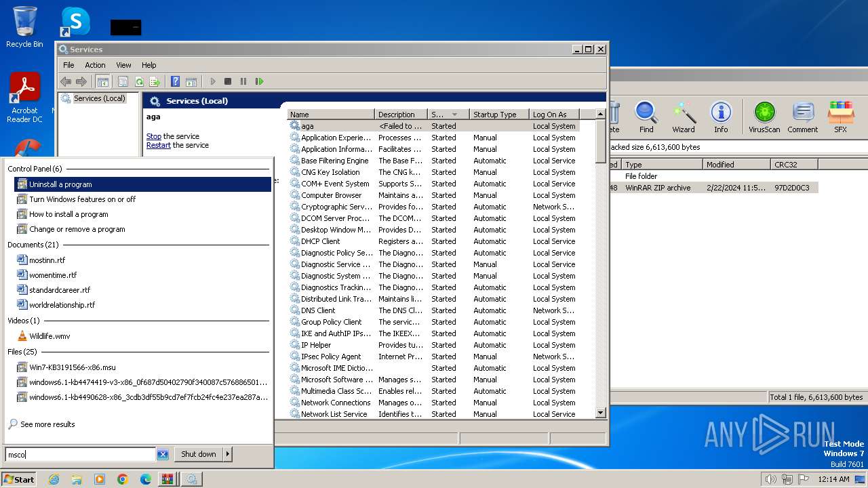Click the Wizard icon in WinRAR

[684, 117]
